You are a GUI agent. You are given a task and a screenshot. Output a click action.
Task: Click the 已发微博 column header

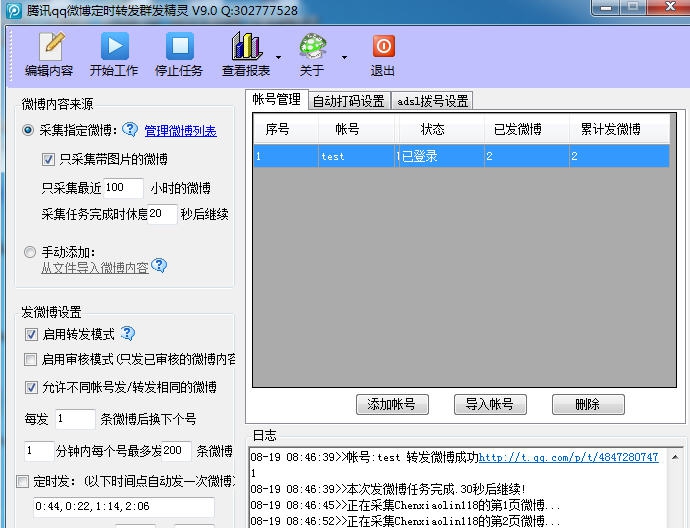(x=527, y=129)
